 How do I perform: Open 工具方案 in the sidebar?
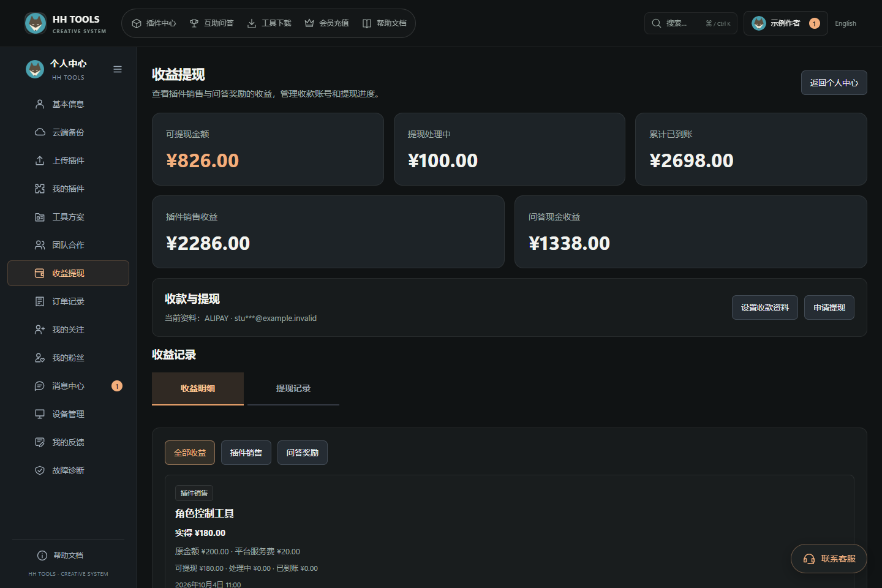click(68, 217)
